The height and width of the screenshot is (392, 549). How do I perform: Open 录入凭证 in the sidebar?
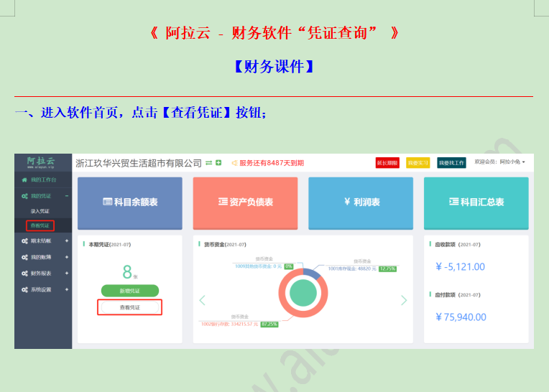click(x=40, y=211)
